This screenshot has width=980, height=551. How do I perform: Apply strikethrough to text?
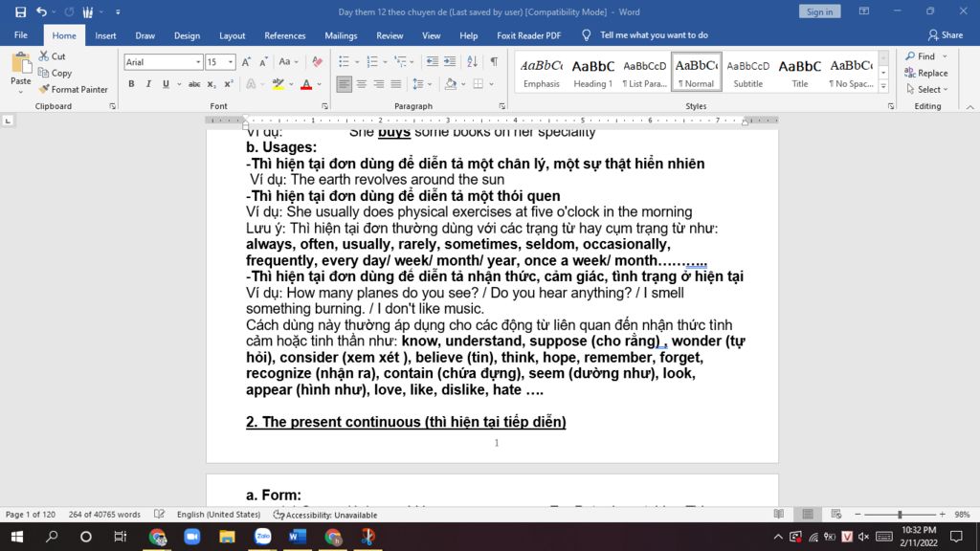pyautogui.click(x=194, y=84)
